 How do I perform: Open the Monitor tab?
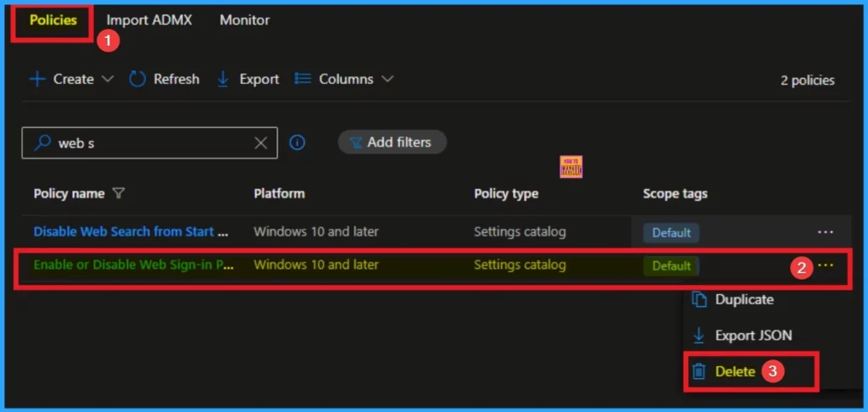coord(245,20)
